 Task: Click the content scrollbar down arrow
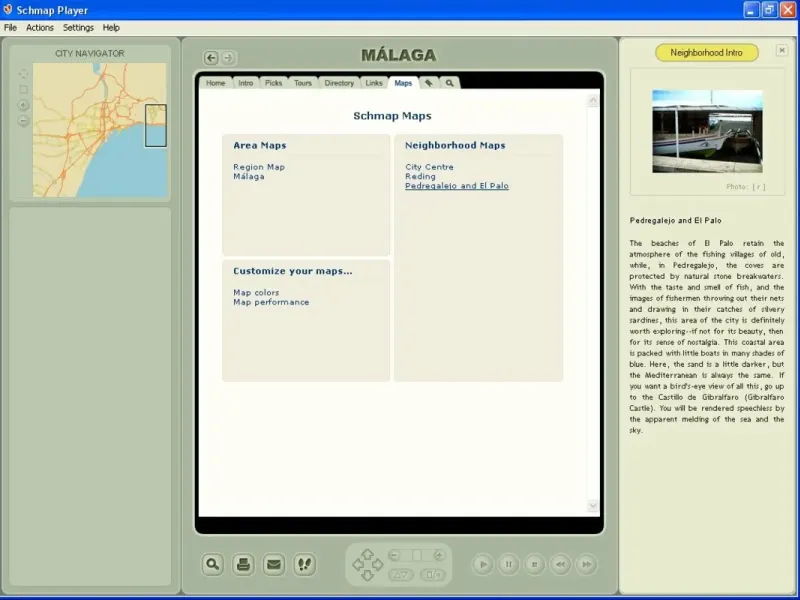coord(593,506)
